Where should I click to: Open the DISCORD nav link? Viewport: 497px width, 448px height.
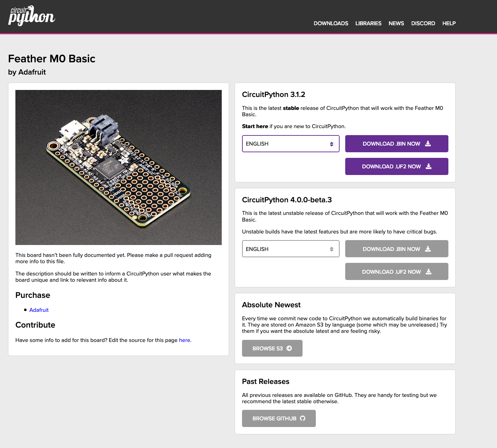pyautogui.click(x=423, y=23)
